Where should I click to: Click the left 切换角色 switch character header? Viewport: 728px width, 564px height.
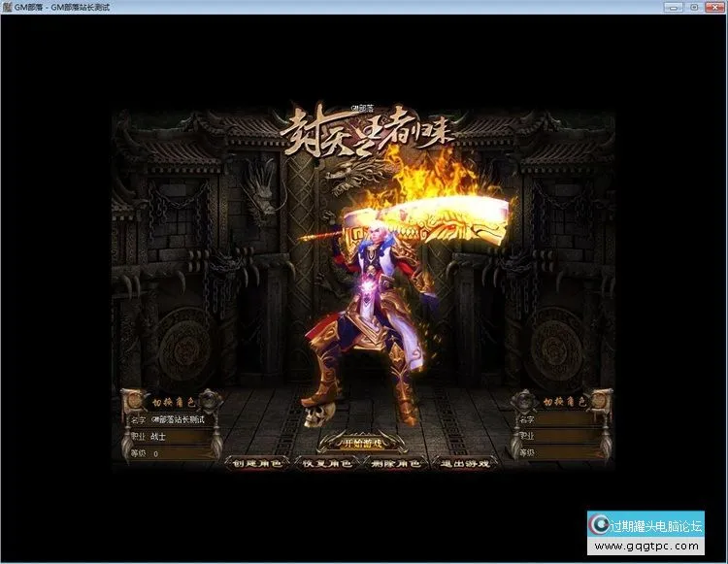(x=173, y=401)
